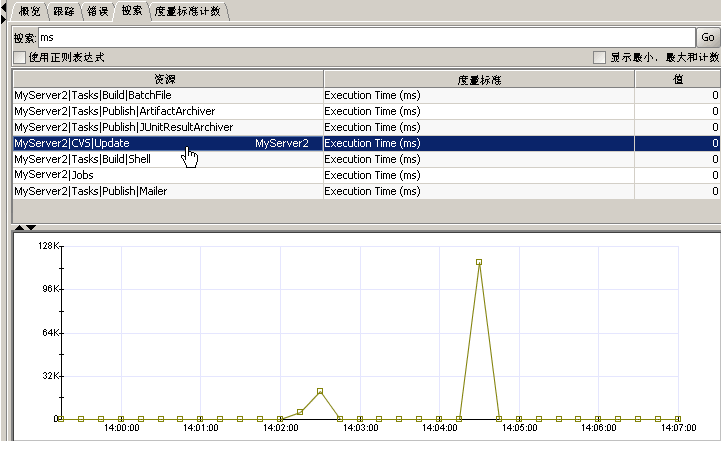Select the 错误 tab
The image size is (721, 452).
(98, 11)
